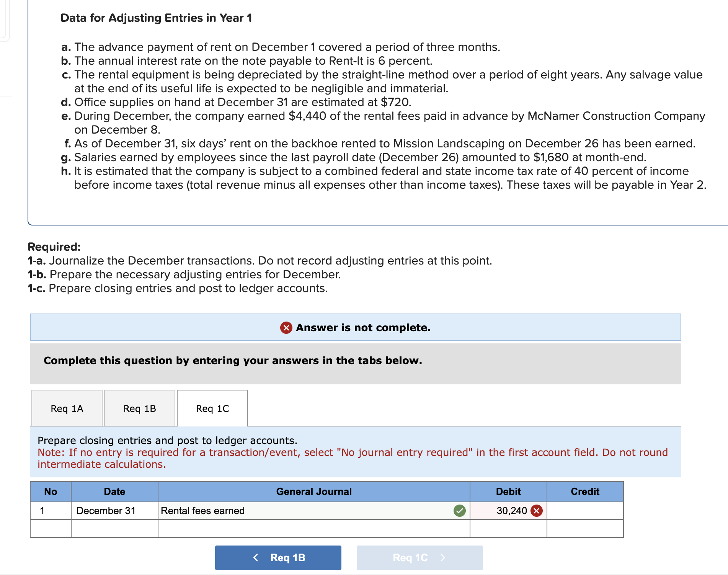Click the Debit column header

508,492
